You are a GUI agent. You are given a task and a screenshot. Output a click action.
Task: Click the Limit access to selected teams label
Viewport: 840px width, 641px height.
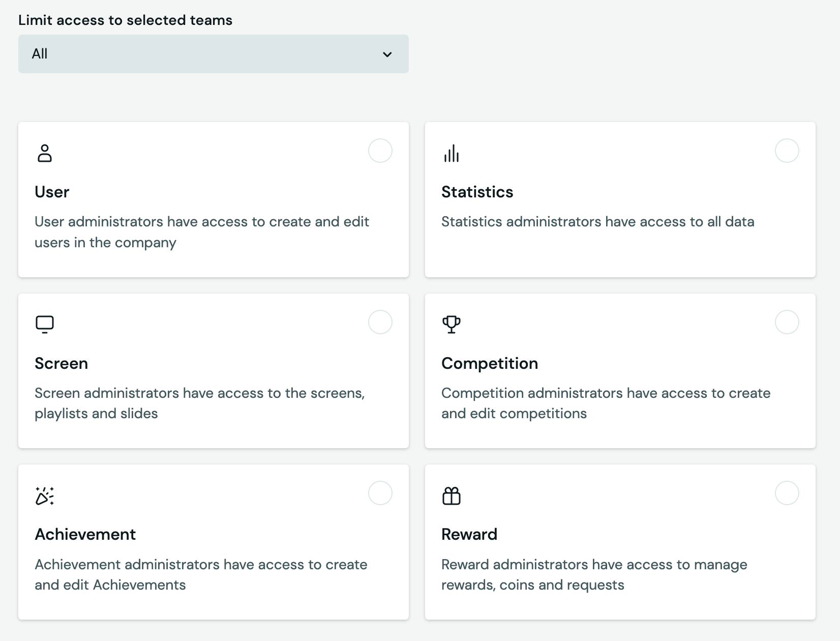pyautogui.click(x=125, y=20)
